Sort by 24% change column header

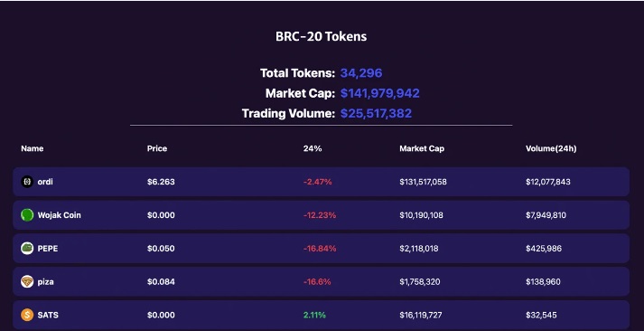click(x=313, y=148)
